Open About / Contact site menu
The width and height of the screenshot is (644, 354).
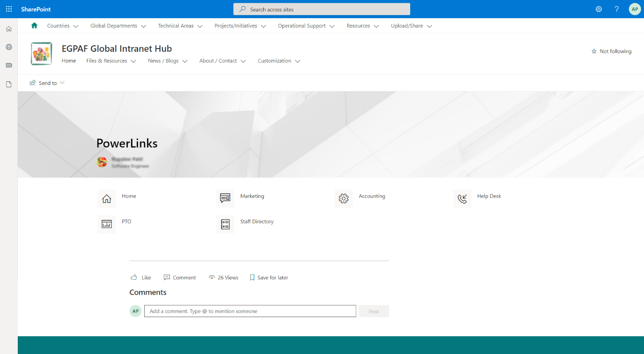coord(218,61)
